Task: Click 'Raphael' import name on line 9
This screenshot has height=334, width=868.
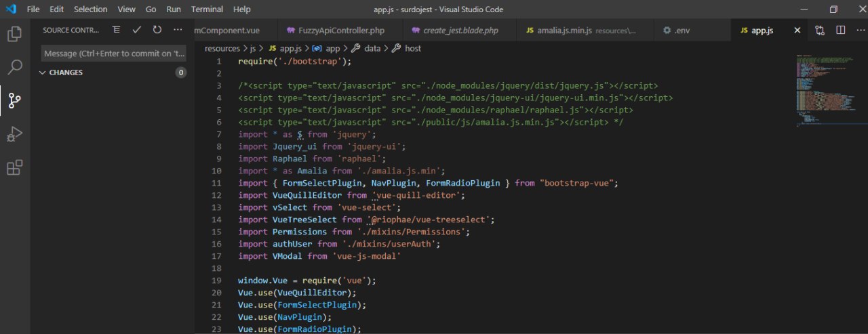Action: coord(290,159)
